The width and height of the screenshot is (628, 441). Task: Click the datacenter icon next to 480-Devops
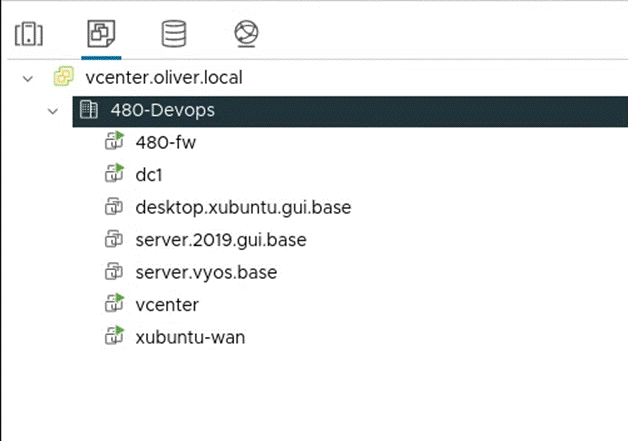(89, 109)
